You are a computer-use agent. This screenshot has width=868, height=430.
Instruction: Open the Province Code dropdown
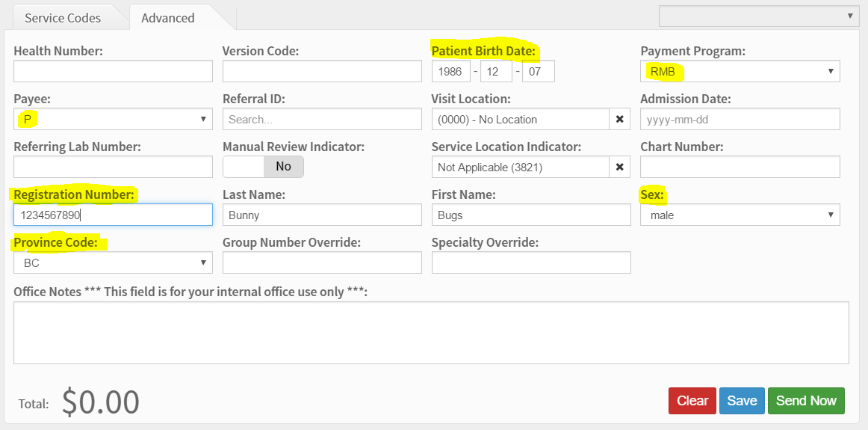(113, 263)
